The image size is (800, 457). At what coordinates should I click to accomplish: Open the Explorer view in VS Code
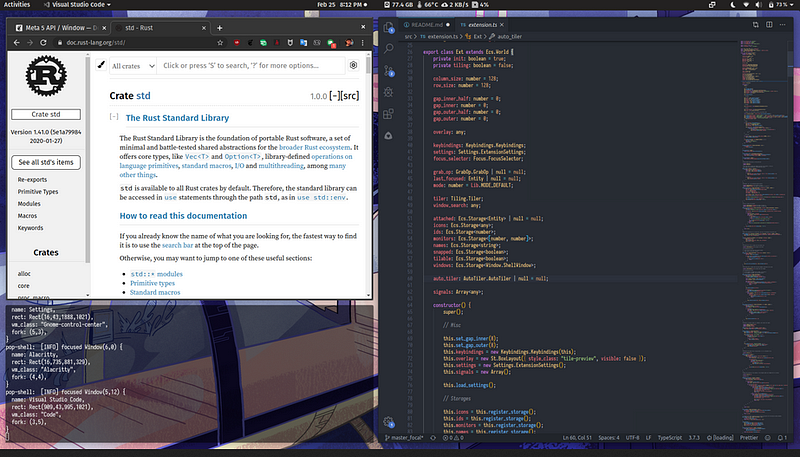tap(388, 28)
